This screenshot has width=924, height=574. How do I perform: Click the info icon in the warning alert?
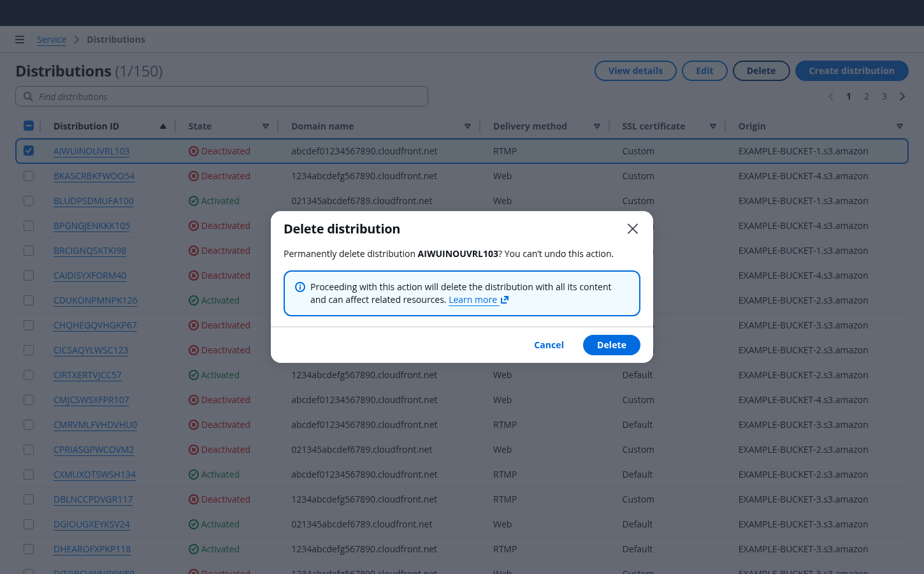coord(300,287)
